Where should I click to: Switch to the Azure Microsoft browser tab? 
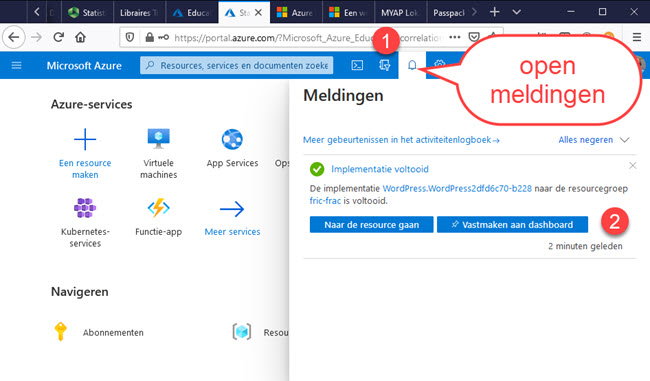pyautogui.click(x=296, y=12)
